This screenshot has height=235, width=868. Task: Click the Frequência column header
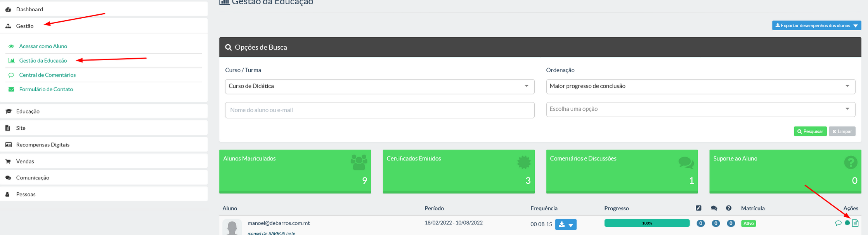click(544, 208)
